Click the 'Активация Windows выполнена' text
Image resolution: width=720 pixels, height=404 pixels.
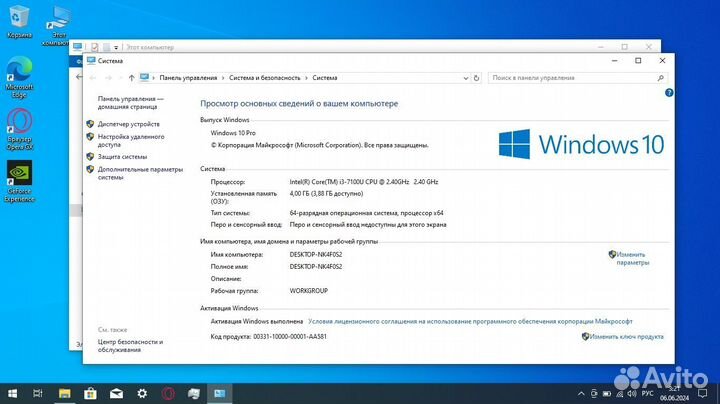point(257,321)
